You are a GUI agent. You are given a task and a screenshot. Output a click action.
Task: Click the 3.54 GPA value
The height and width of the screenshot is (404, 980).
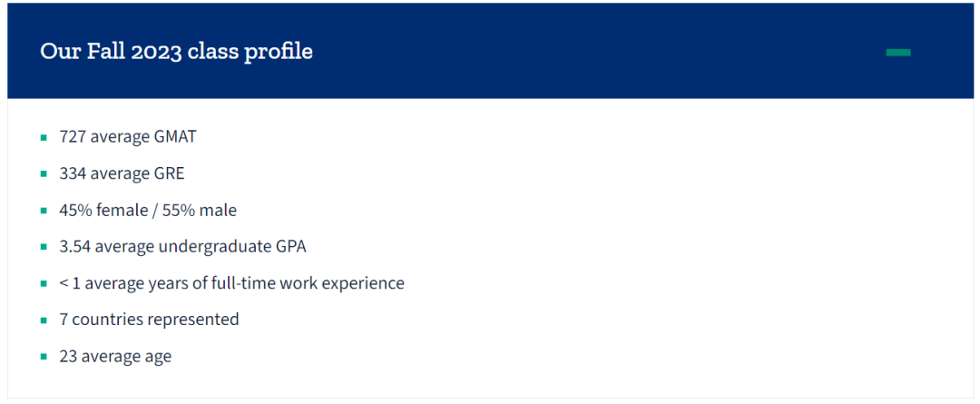(x=75, y=247)
